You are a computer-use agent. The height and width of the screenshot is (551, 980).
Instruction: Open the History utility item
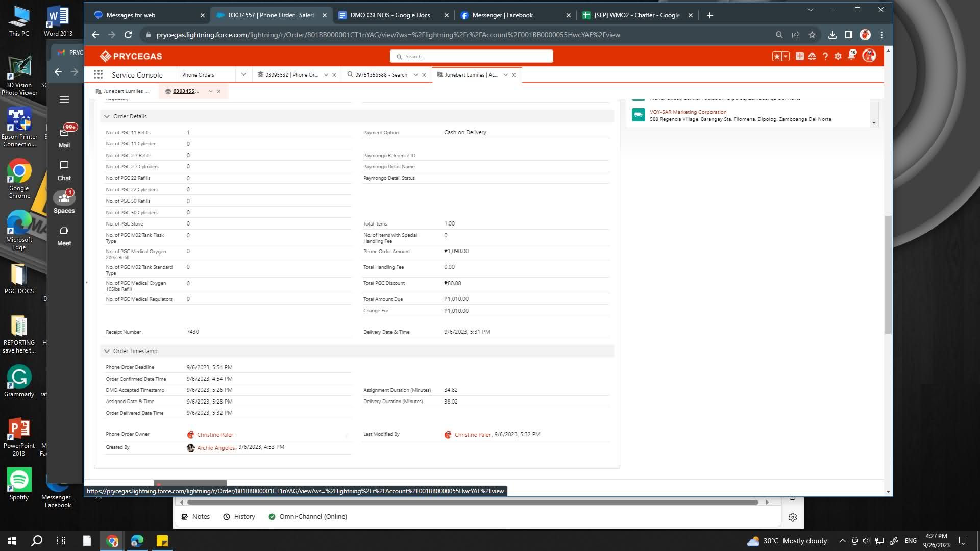pyautogui.click(x=239, y=517)
